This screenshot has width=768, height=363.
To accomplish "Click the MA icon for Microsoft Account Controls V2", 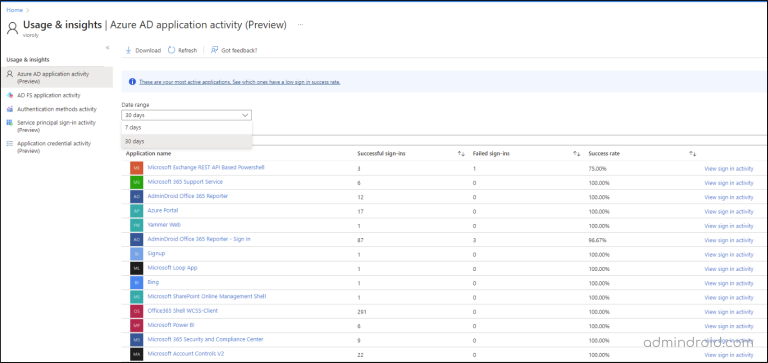I will point(137,354).
